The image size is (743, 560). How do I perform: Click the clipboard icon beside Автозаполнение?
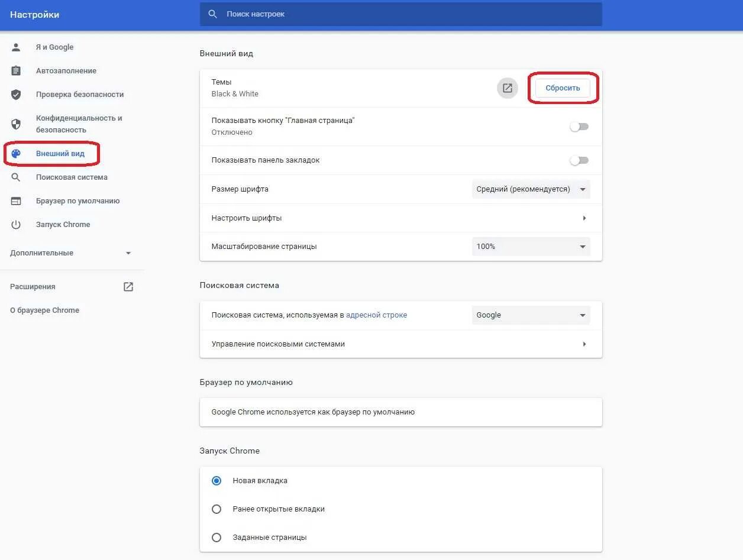pos(16,71)
